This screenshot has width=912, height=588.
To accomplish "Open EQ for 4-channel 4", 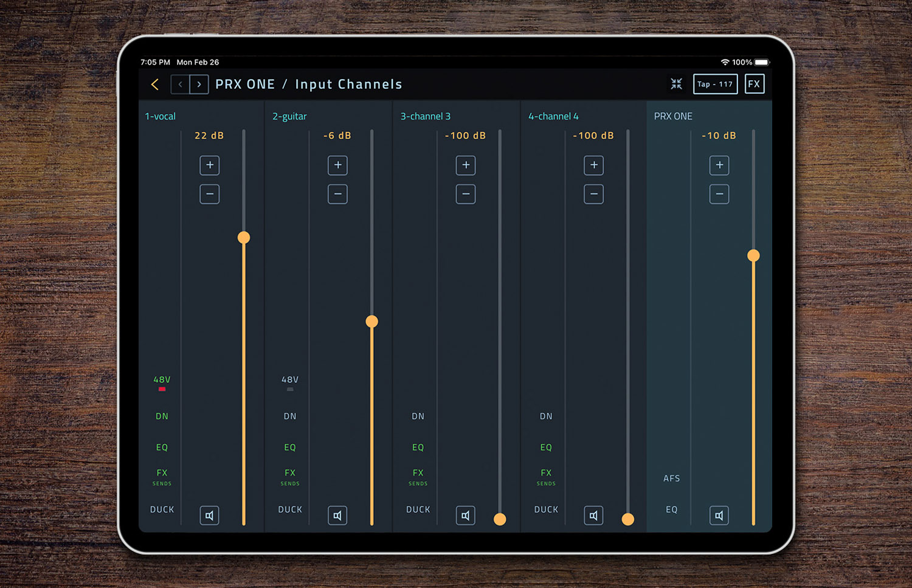I will click(x=546, y=448).
